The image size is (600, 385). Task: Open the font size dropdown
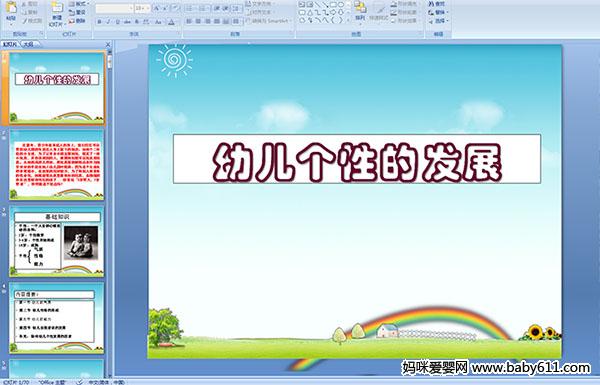[x=143, y=8]
